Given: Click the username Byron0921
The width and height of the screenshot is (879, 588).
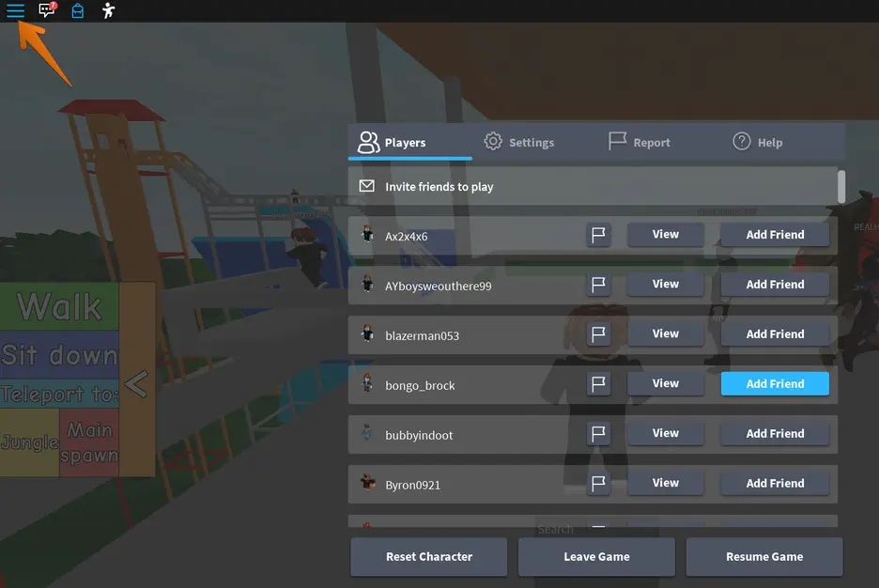Looking at the screenshot, I should tap(412, 485).
